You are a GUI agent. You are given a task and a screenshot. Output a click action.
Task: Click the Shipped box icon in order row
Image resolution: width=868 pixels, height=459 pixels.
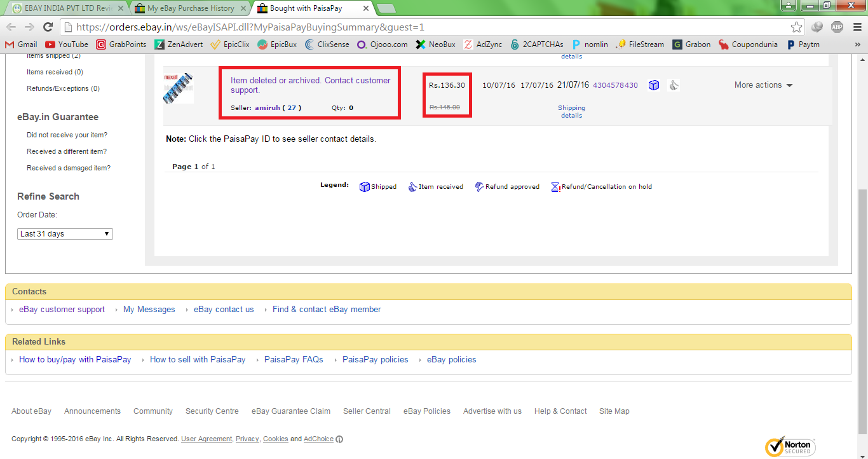(x=654, y=85)
